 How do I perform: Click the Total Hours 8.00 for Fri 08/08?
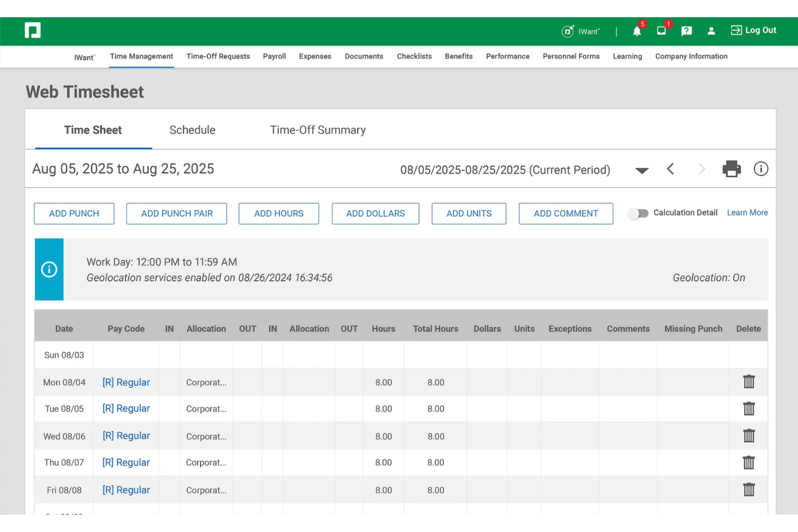pos(436,490)
